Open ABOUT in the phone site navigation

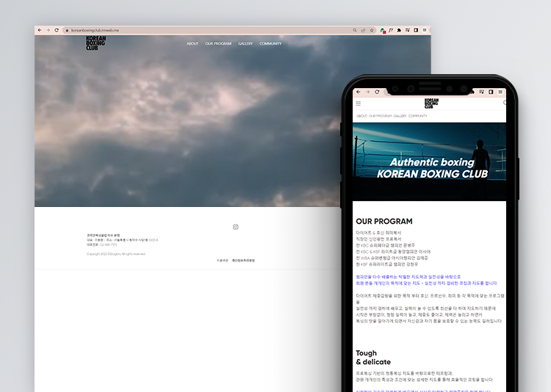click(x=361, y=116)
